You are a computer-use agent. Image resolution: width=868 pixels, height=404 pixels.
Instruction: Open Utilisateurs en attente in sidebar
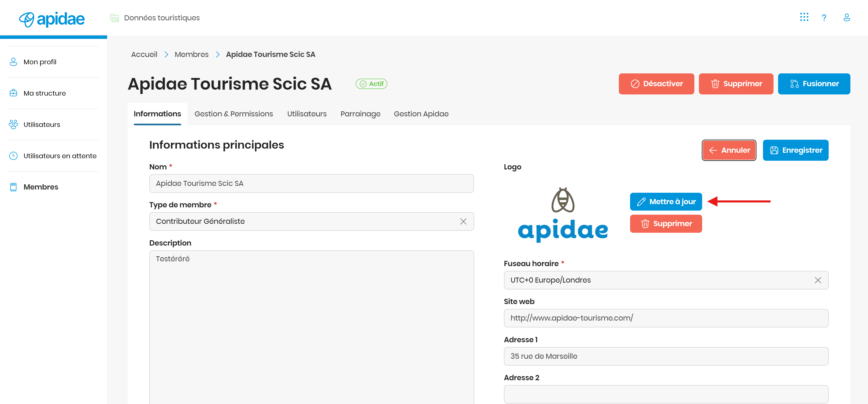[x=53, y=156]
